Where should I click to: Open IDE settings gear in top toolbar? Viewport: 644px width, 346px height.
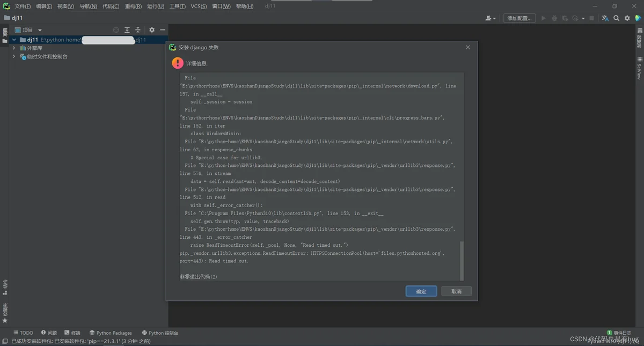click(627, 18)
